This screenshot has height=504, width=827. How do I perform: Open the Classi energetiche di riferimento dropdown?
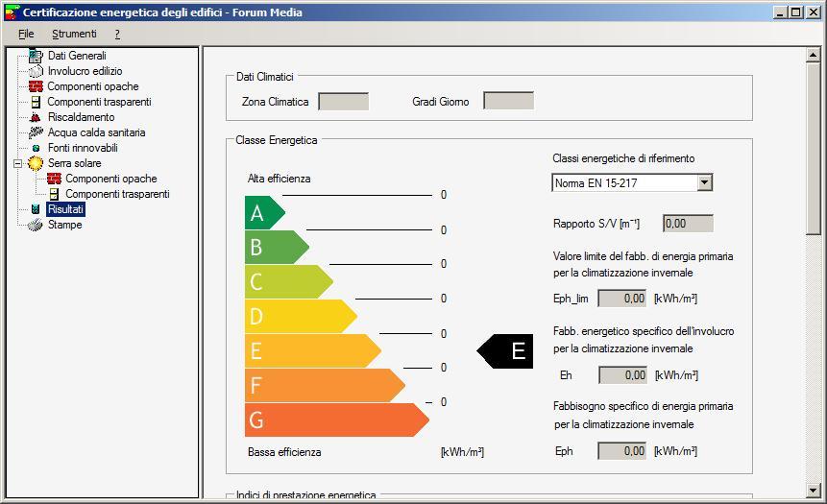click(x=704, y=182)
